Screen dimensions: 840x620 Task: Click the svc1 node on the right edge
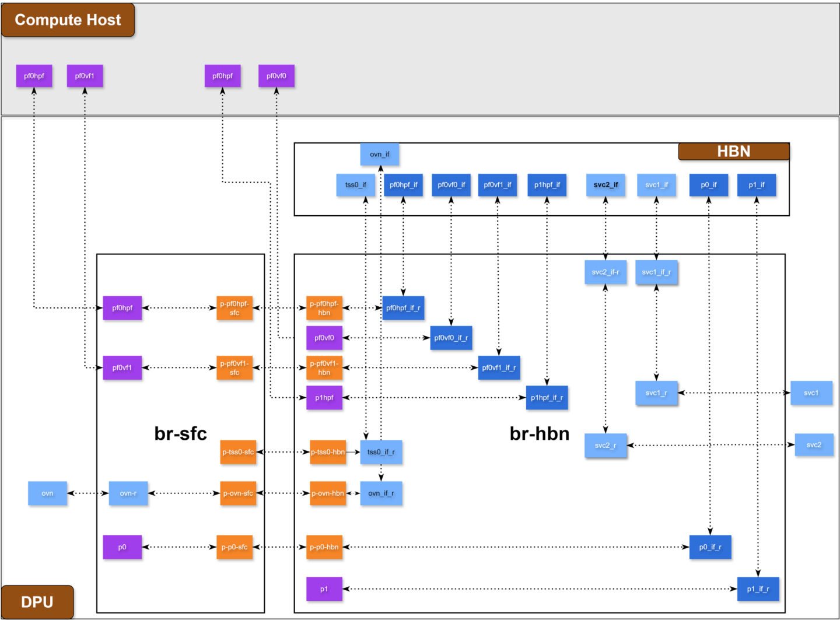click(811, 393)
